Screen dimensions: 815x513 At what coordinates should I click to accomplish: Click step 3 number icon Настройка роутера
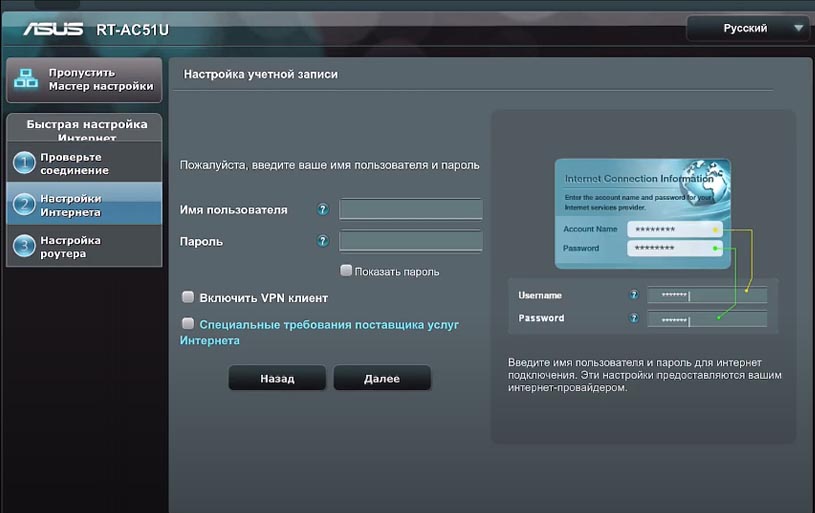point(23,246)
